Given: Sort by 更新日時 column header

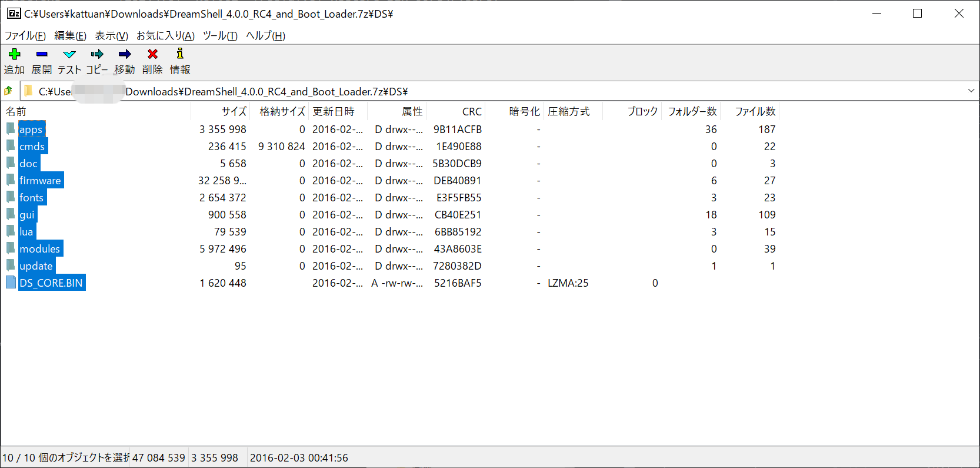Looking at the screenshot, I should tap(338, 111).
